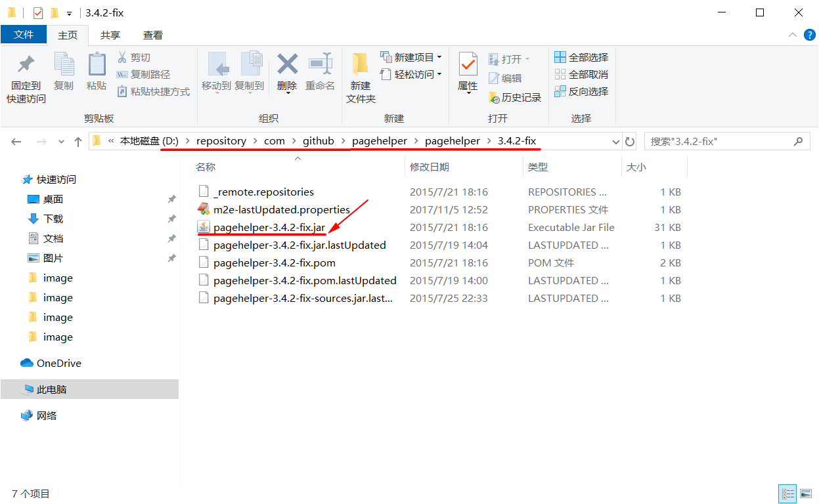Select Desktop (桌面) in sidebar
The height and width of the screenshot is (504, 819).
(45, 199)
